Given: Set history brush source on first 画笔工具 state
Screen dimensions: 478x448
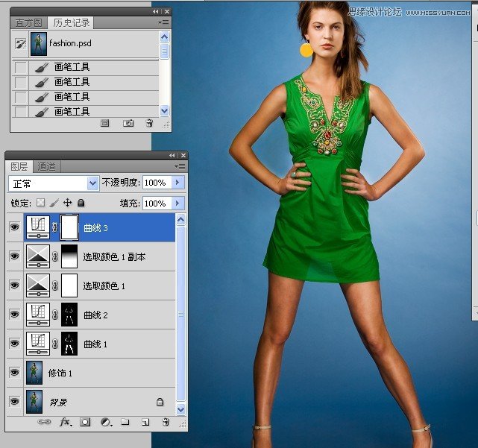Looking at the screenshot, I should pyautogui.click(x=21, y=67).
